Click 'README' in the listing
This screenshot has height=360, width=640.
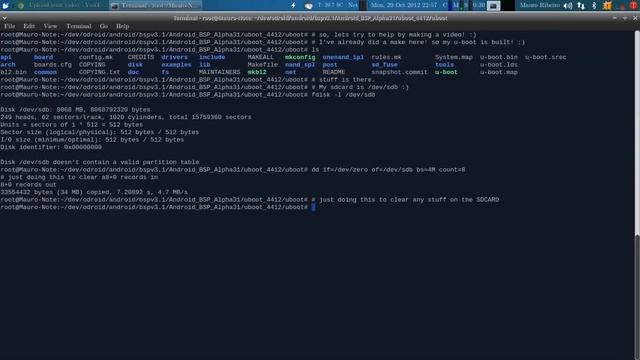click(333, 72)
